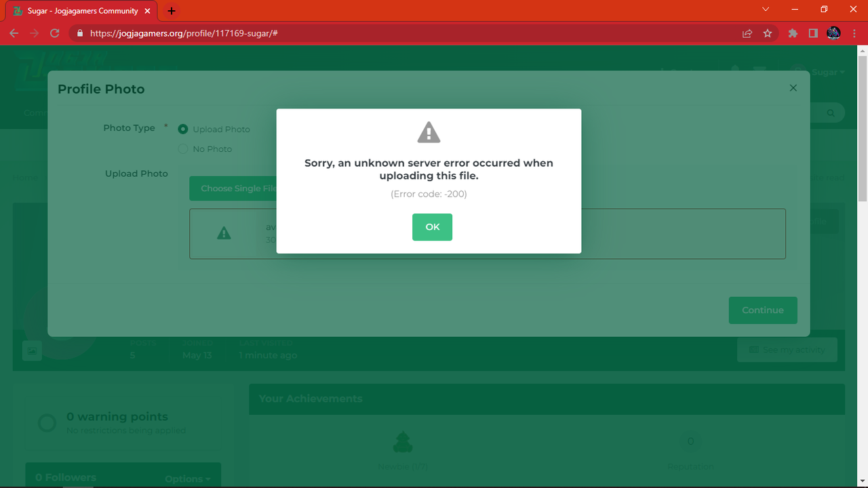Click OK in the error dialog
This screenshot has width=868, height=488.
[x=432, y=227]
